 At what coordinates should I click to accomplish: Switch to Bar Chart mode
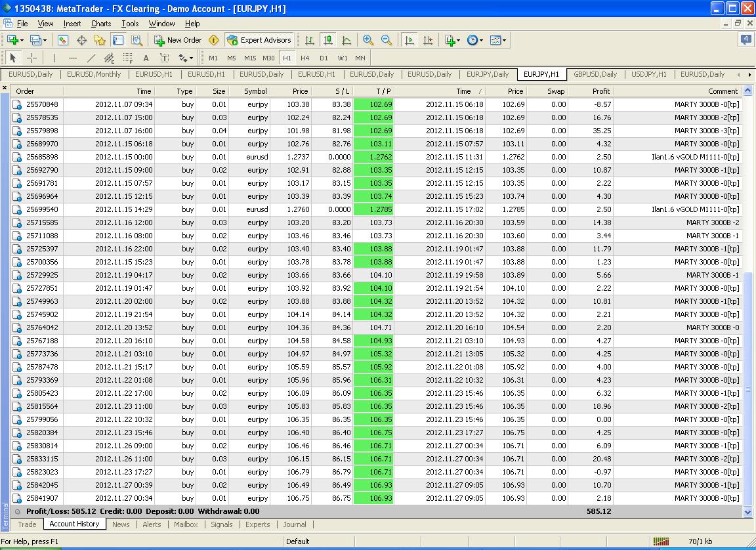coord(310,41)
